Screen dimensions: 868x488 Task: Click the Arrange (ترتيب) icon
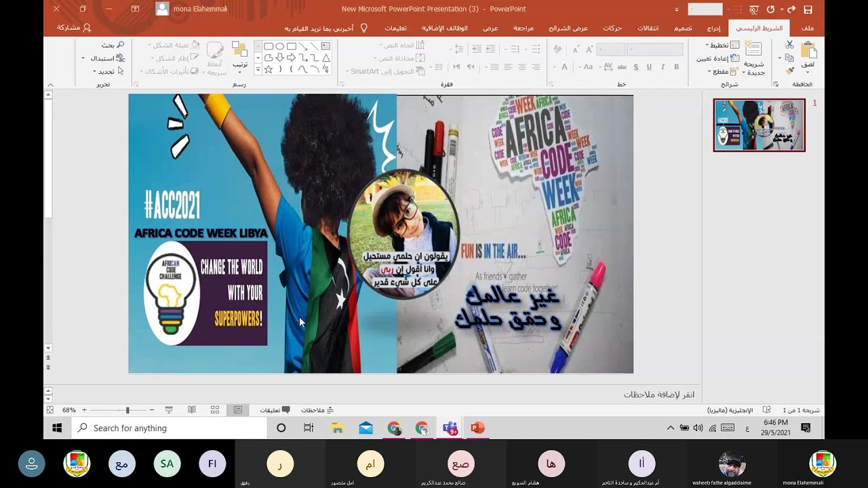240,49
